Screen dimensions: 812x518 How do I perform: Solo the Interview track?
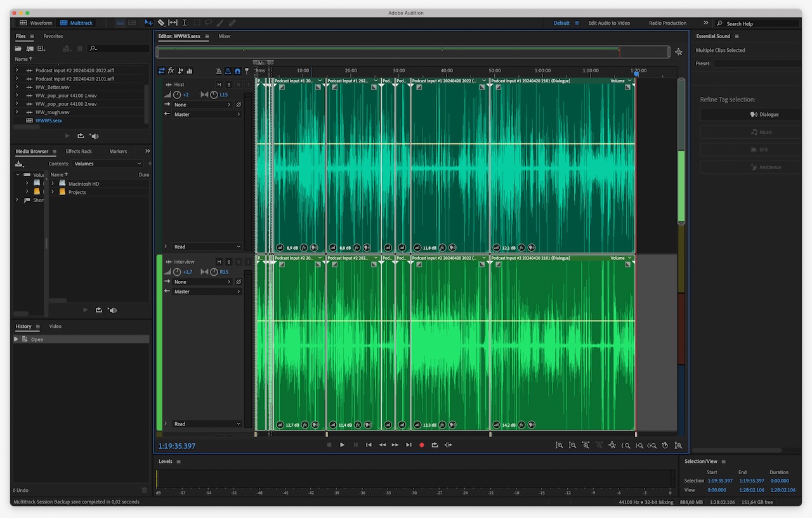[x=228, y=261]
